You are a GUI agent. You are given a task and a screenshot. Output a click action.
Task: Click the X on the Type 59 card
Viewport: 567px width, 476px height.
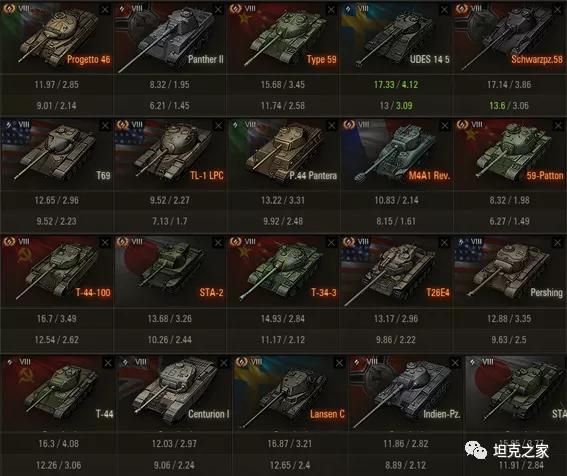tap(331, 10)
